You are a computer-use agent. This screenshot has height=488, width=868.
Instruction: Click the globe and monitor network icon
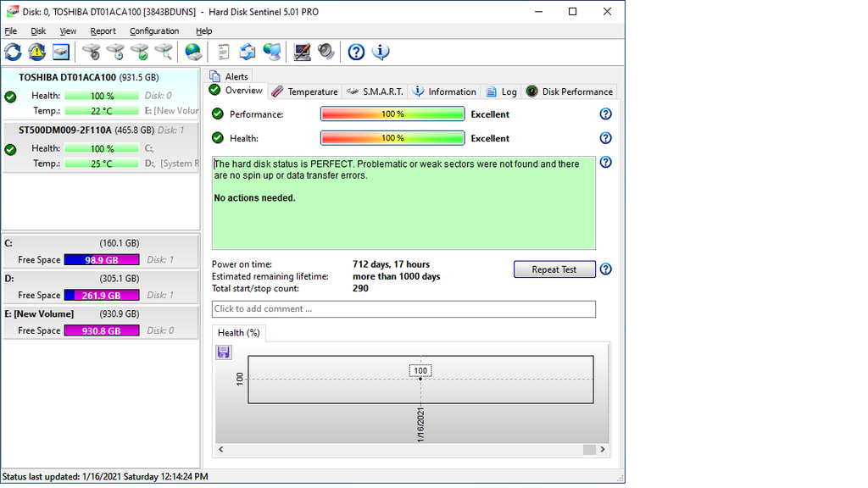pyautogui.click(x=272, y=52)
